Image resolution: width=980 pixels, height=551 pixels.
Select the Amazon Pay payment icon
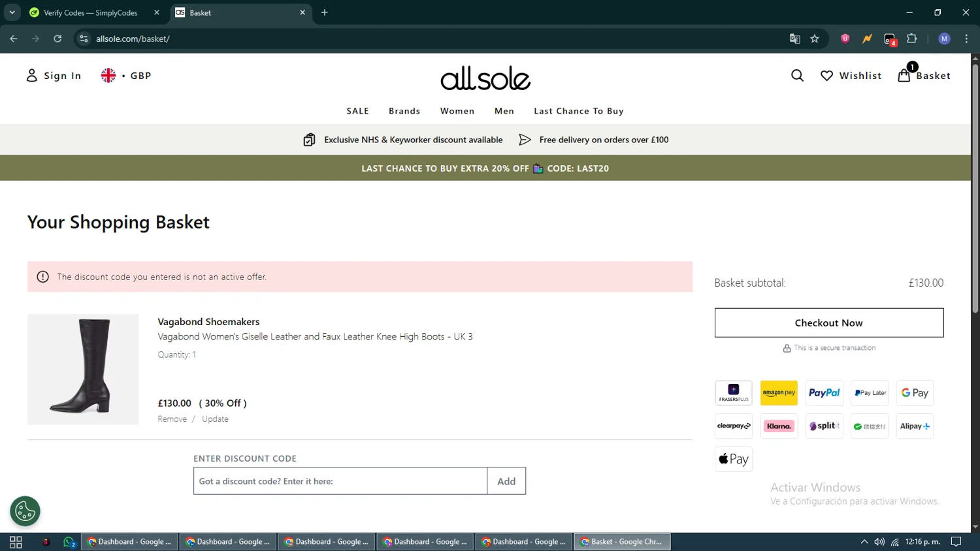(779, 393)
